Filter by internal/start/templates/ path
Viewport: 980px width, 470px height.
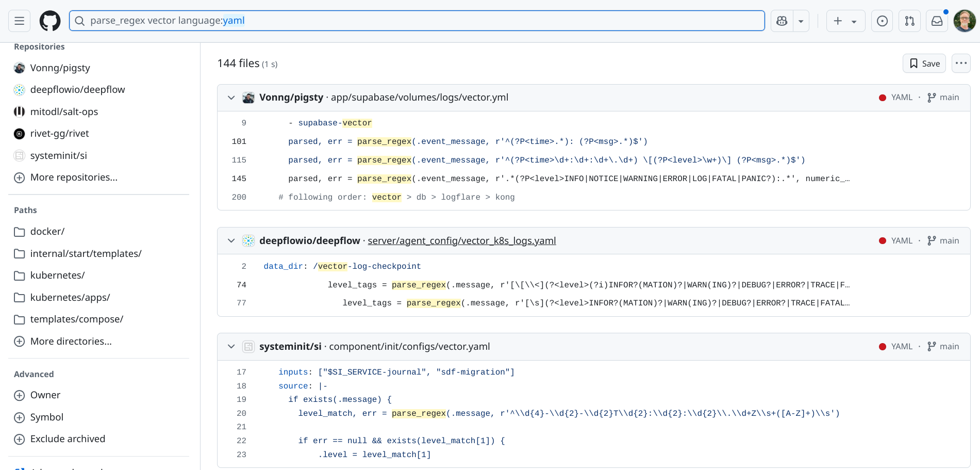pos(86,254)
